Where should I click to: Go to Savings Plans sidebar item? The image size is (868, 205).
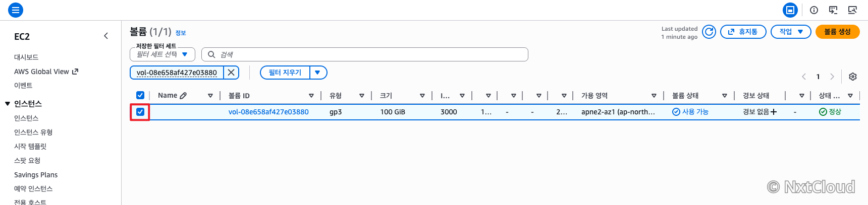36,175
